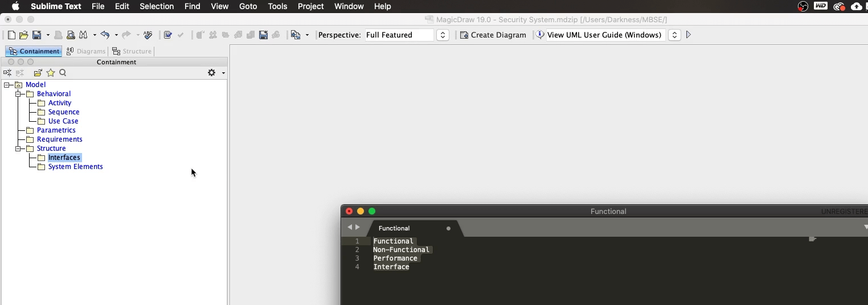This screenshot has width=868, height=305.
Task: Collapse the Structure package node
Action: click(x=18, y=149)
